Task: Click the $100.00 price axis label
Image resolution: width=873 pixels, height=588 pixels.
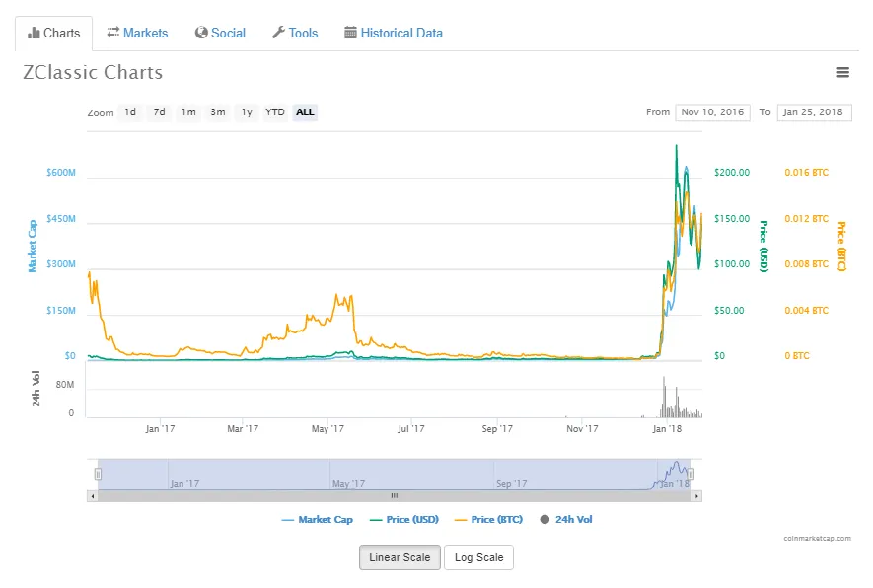Action: pyautogui.click(x=732, y=264)
